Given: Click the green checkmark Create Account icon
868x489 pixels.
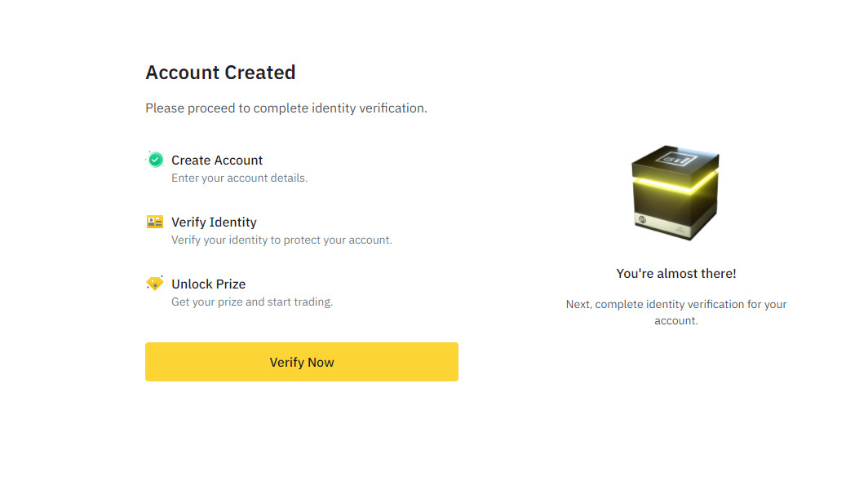Looking at the screenshot, I should (x=156, y=160).
